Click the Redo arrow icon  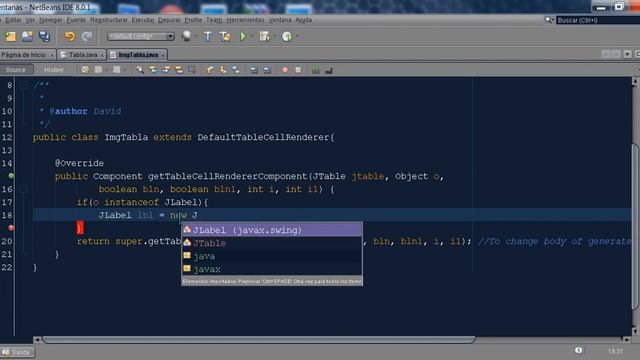(x=87, y=37)
